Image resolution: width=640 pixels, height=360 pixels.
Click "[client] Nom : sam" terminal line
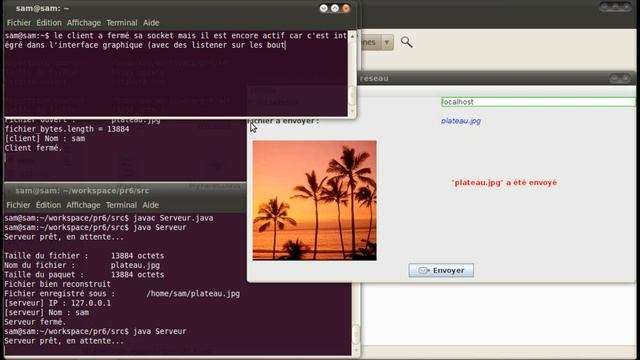tap(45, 138)
